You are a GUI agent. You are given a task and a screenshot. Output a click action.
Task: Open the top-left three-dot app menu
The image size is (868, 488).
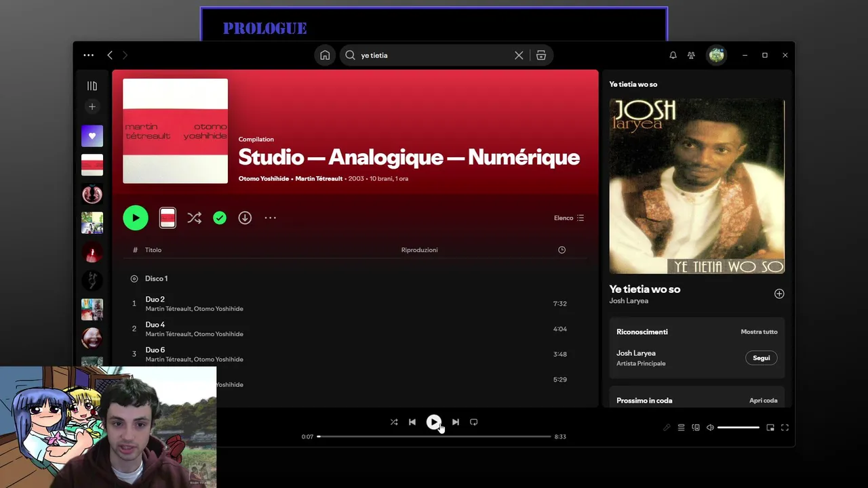89,56
